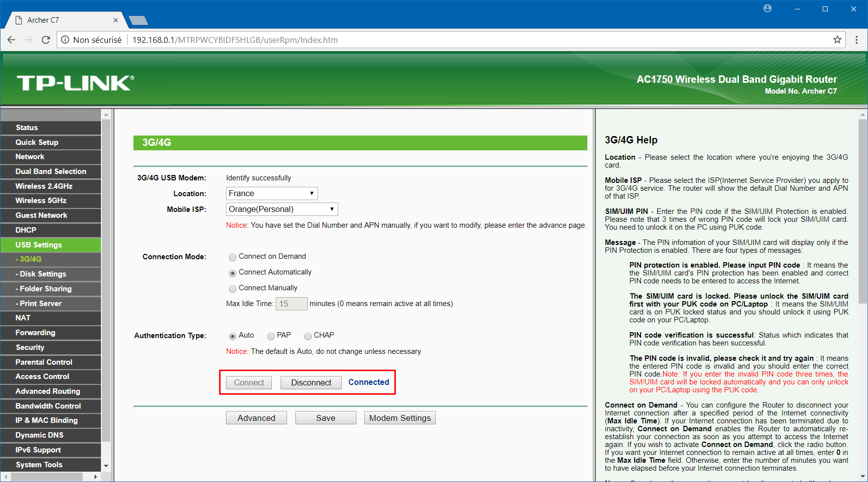Open Access Control settings
Image resolution: width=868 pixels, height=482 pixels.
click(x=51, y=377)
